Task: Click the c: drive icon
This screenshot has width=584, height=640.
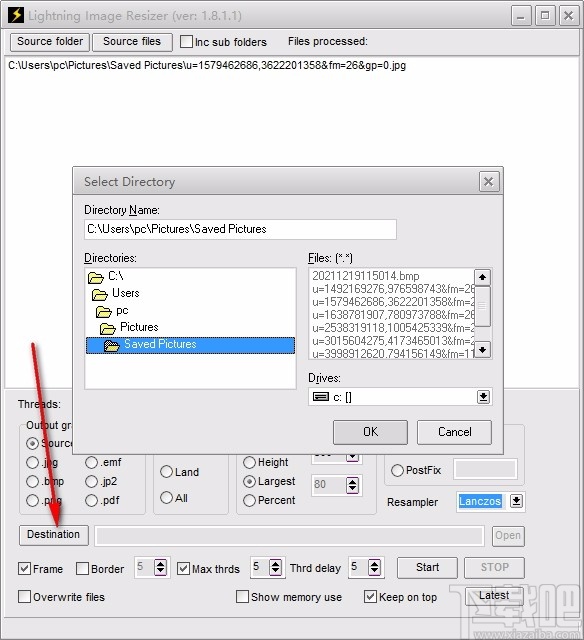Action: point(321,397)
